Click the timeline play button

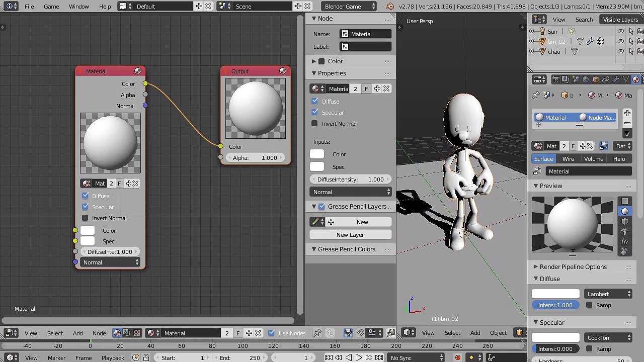tap(359, 358)
